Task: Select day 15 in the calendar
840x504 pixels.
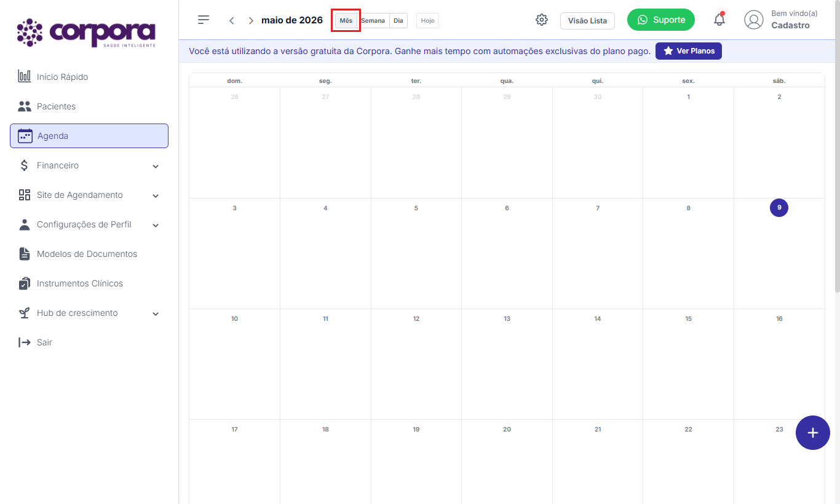Action: point(688,318)
